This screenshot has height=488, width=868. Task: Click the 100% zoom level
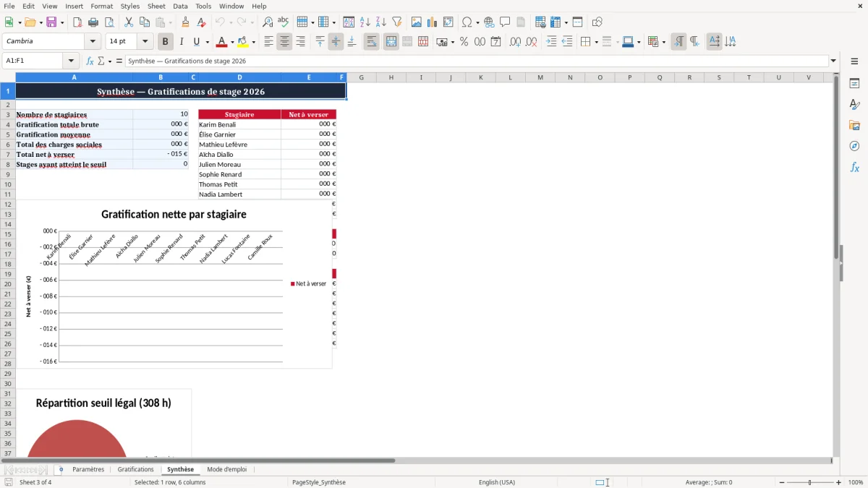point(856,482)
